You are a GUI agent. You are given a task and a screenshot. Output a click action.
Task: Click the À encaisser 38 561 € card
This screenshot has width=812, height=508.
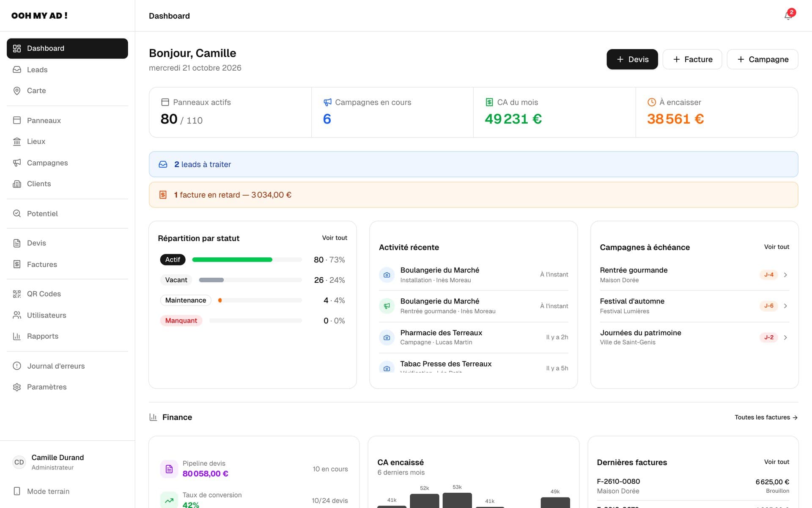pyautogui.click(x=717, y=112)
